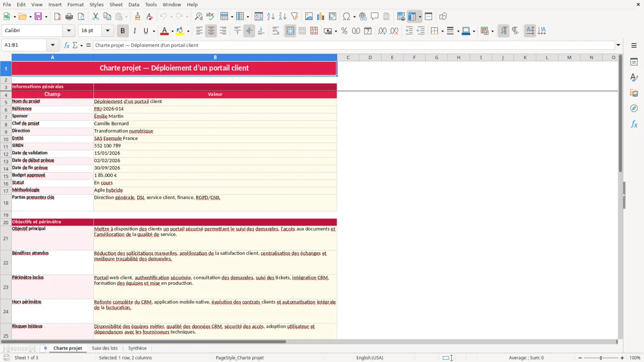Switch to the Synthèse sheet tab
The width and height of the screenshot is (644, 362).
[x=137, y=349]
